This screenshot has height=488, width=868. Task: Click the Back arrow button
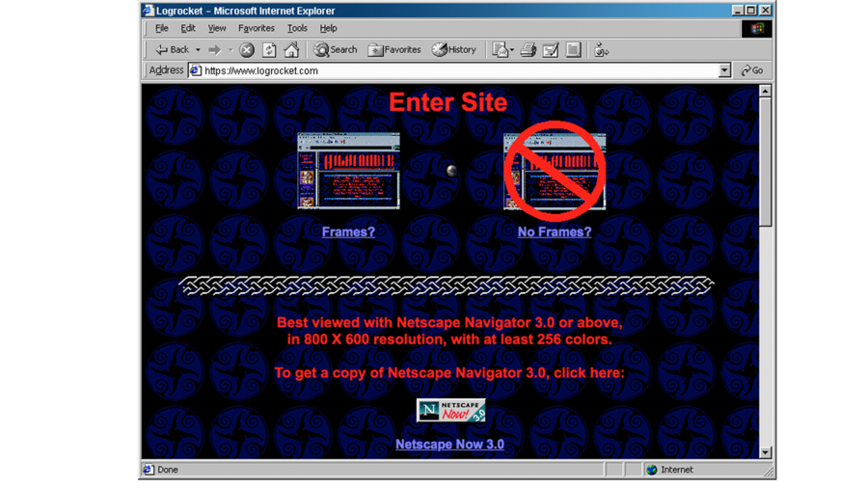(x=172, y=50)
